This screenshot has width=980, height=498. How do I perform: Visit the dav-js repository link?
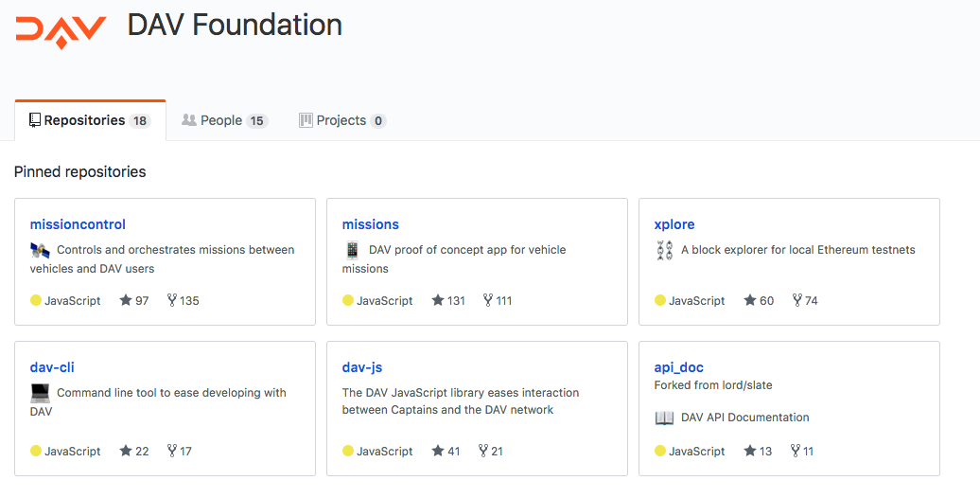click(362, 367)
